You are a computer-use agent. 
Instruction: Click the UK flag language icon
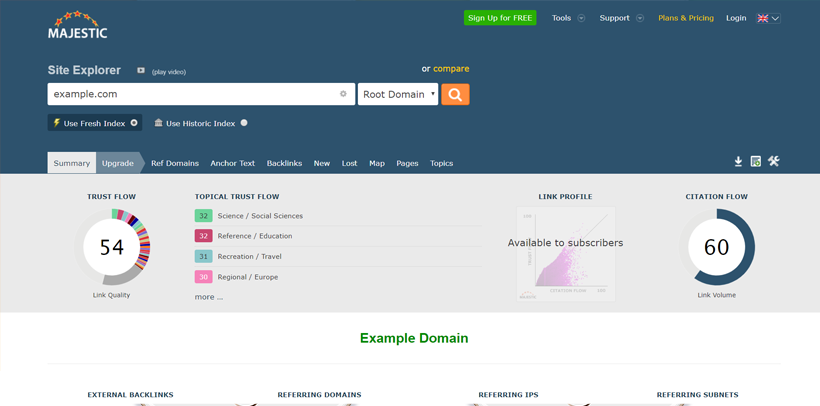click(x=762, y=18)
